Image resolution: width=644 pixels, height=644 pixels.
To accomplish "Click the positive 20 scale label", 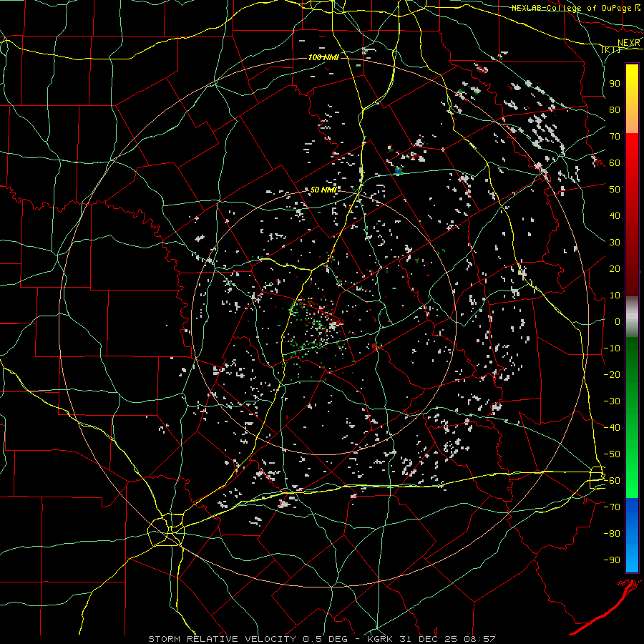I will point(615,268).
